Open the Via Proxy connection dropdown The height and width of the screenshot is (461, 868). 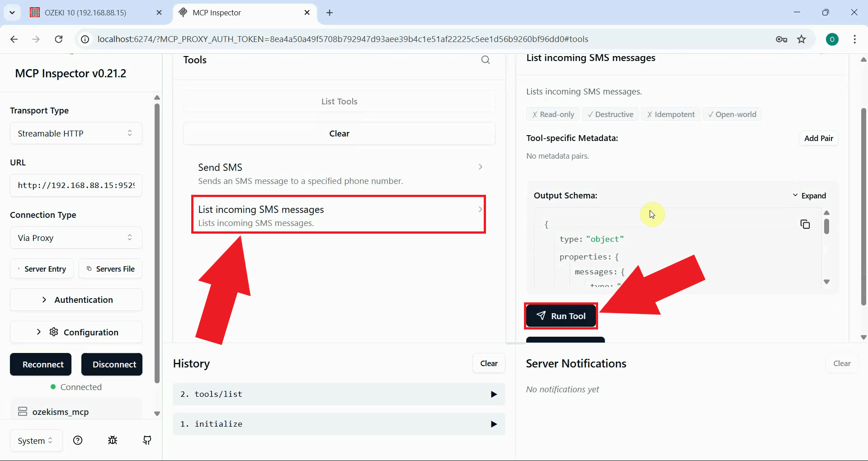[75, 237]
